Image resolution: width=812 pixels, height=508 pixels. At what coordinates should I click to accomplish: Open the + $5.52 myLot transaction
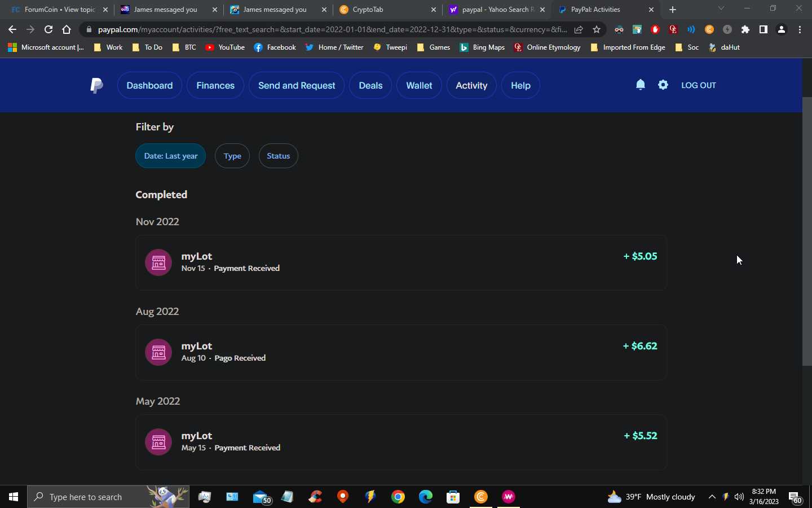[x=401, y=442]
